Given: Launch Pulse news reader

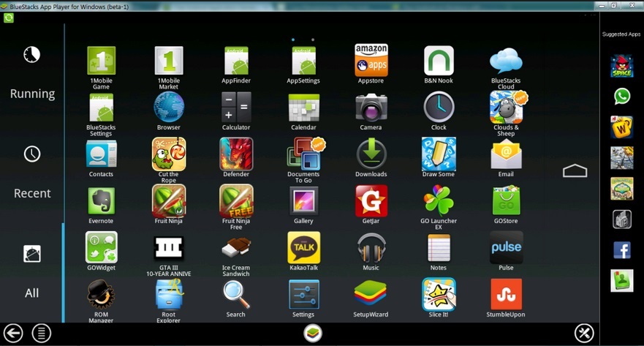Looking at the screenshot, I should pos(506,247).
